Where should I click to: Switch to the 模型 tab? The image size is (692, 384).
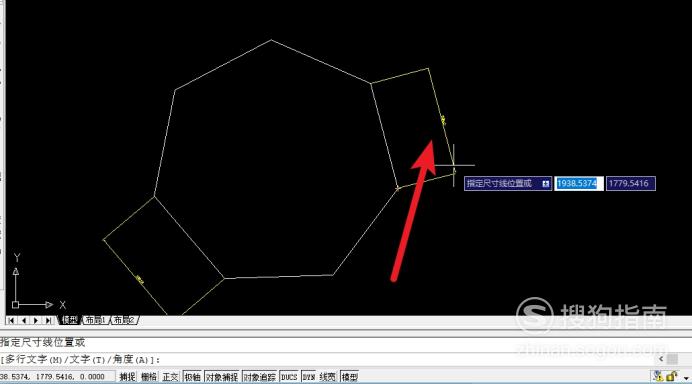tap(70, 320)
